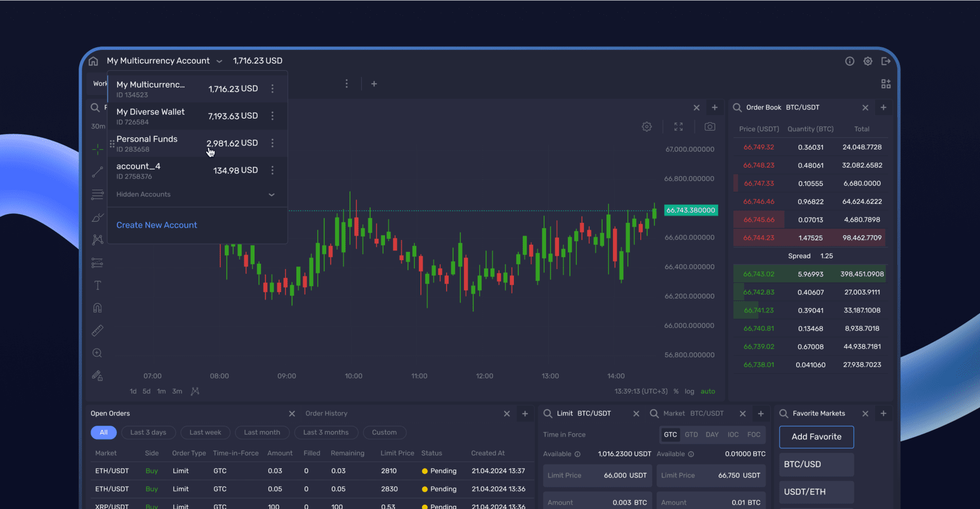Open options menu for Personal Funds account

click(x=273, y=143)
